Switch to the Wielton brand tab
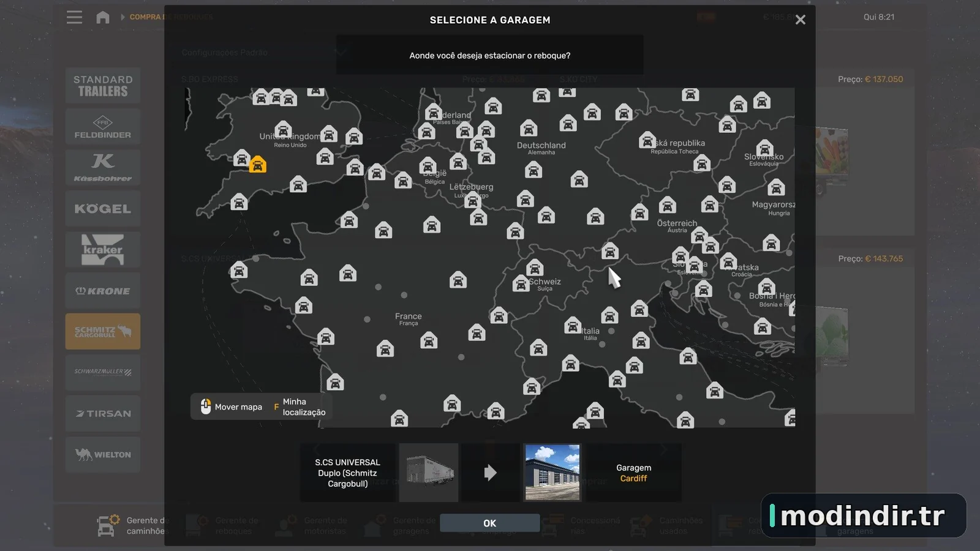 pyautogui.click(x=103, y=455)
